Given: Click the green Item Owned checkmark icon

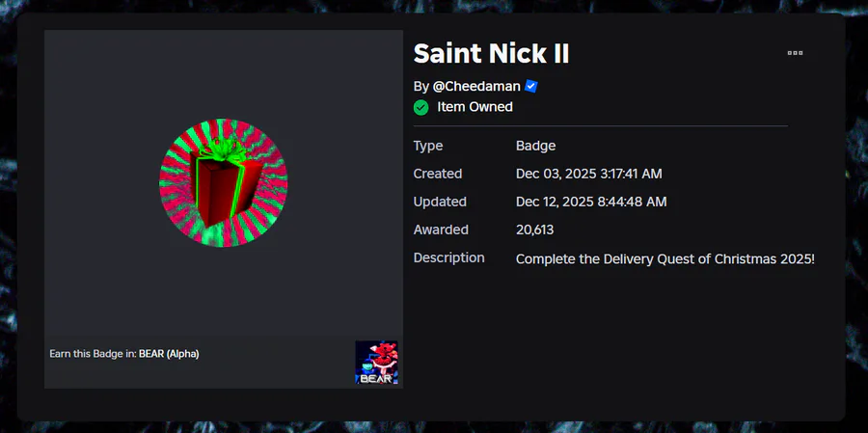Looking at the screenshot, I should (x=421, y=107).
